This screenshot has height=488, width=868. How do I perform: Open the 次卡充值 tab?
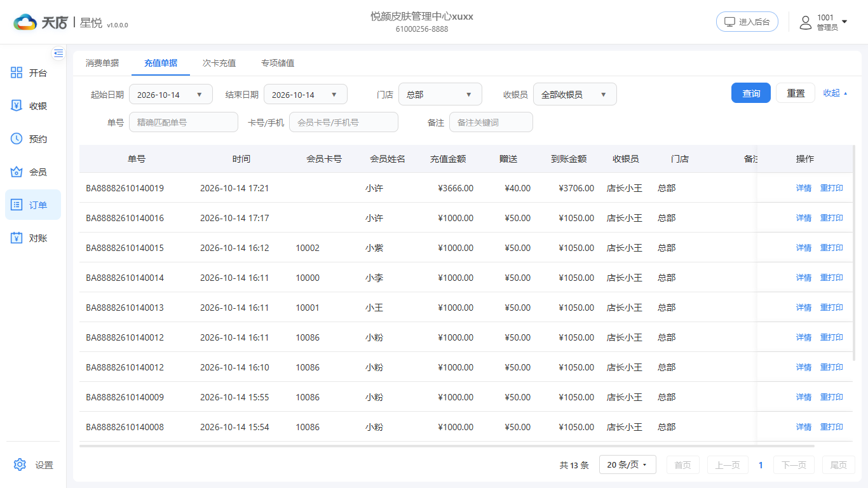click(219, 63)
